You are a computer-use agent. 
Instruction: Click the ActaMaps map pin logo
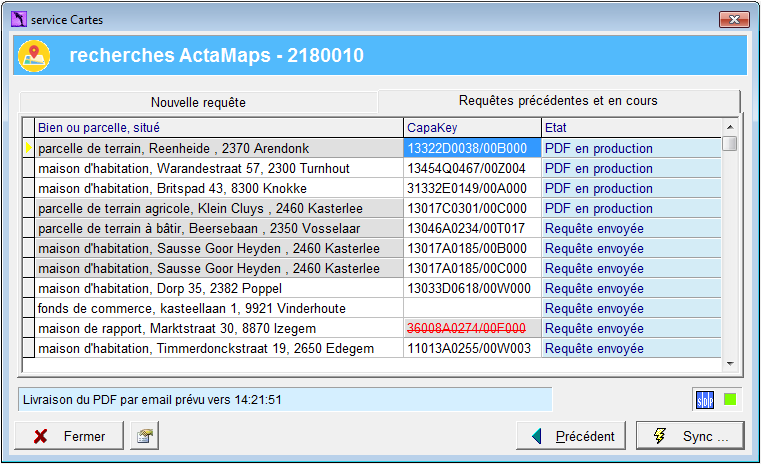pyautogui.click(x=34, y=56)
